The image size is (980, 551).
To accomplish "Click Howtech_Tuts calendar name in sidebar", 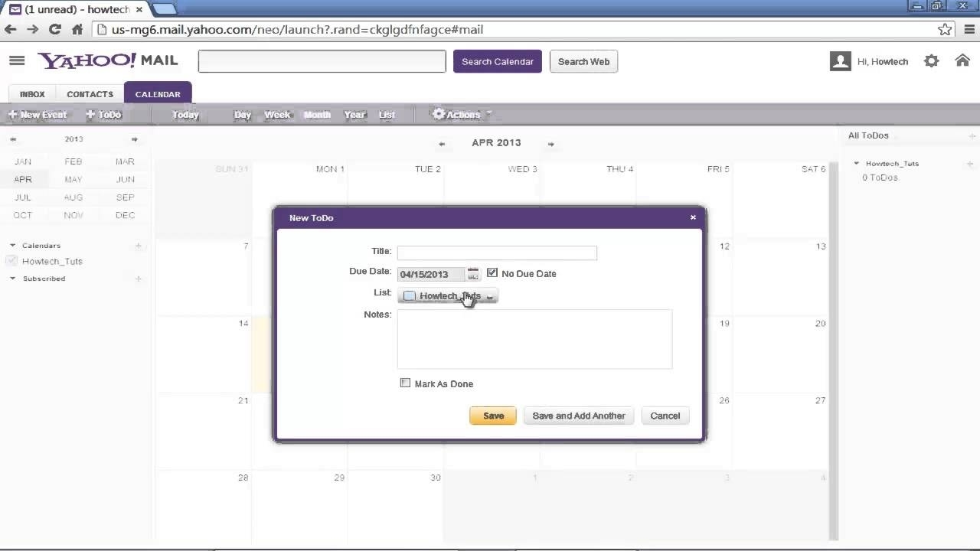I will tap(52, 261).
